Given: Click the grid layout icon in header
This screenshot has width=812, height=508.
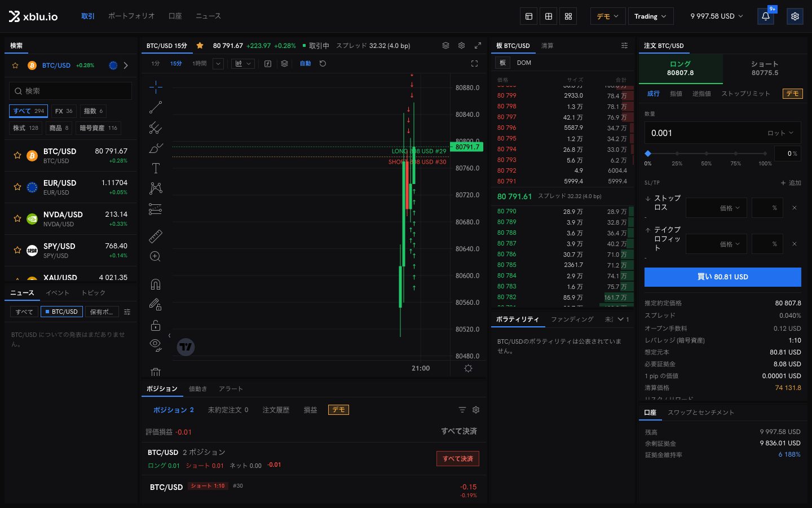Looking at the screenshot, I should click(x=549, y=16).
